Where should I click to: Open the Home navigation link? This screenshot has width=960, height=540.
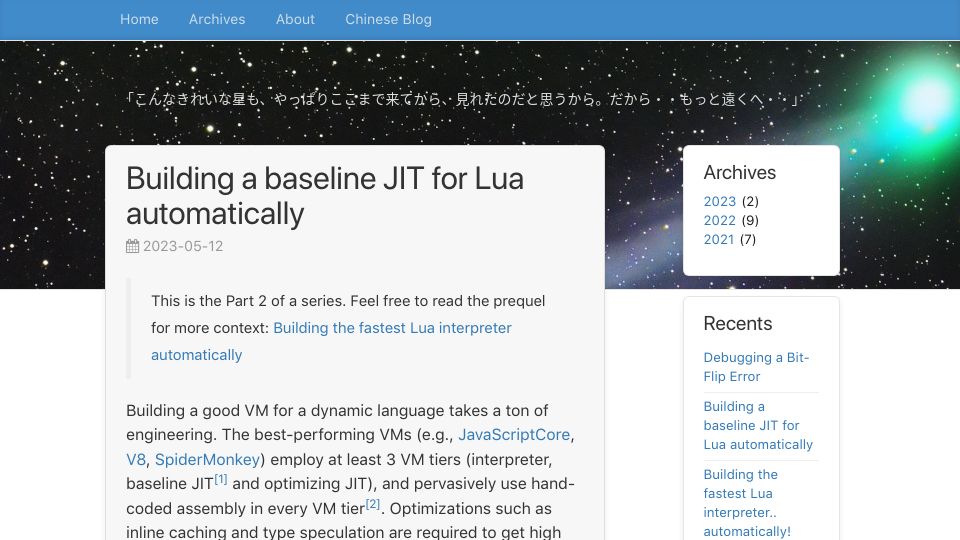(139, 20)
